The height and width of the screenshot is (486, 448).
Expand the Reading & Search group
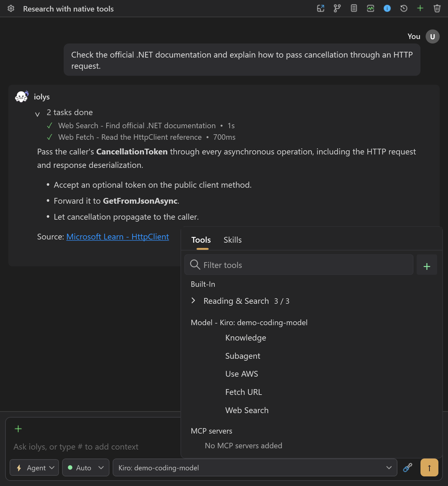[x=193, y=301]
